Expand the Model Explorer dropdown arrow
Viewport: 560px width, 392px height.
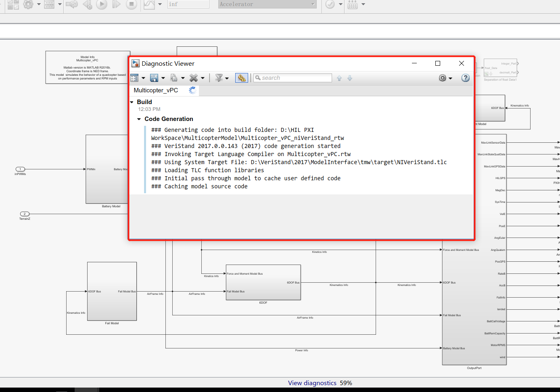(60, 4)
